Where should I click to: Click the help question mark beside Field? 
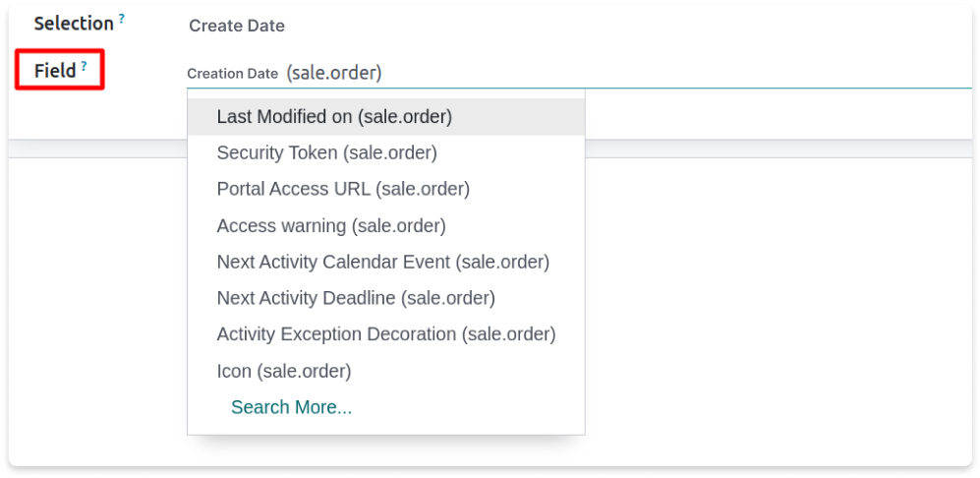coord(84,66)
